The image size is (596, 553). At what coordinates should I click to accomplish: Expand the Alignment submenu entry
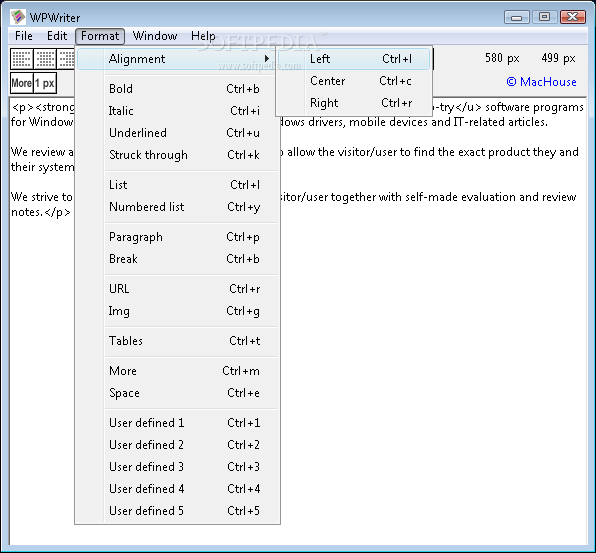click(x=177, y=59)
